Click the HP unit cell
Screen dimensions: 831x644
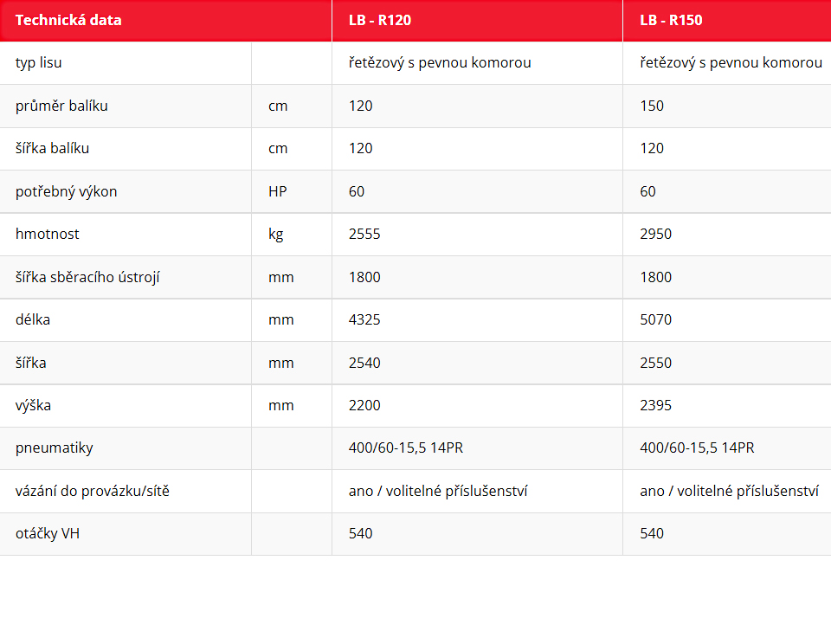(x=278, y=191)
